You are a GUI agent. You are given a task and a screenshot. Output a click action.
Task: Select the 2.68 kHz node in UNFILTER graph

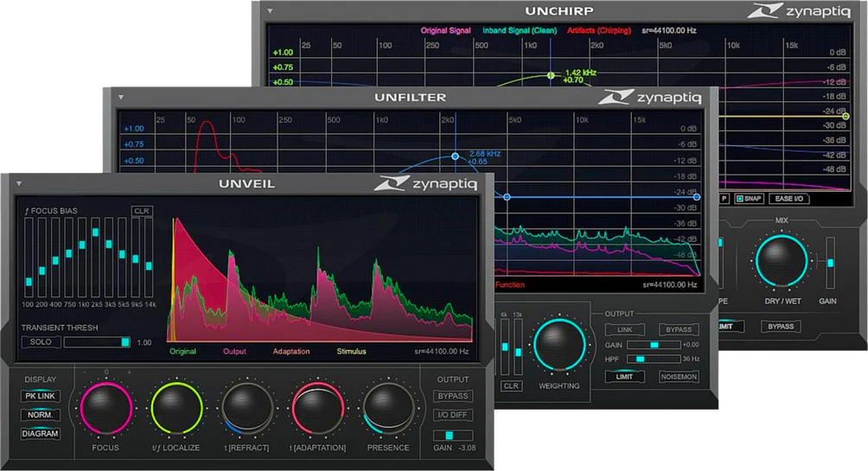pyautogui.click(x=455, y=156)
